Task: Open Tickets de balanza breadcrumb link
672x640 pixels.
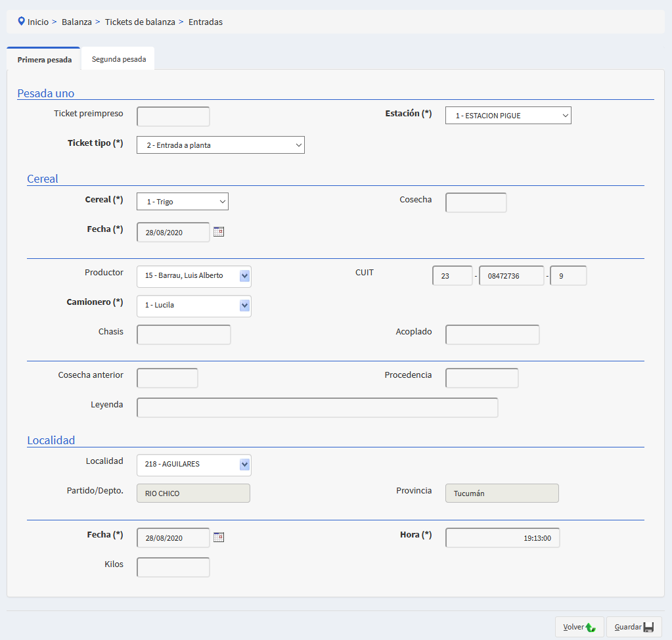Action: tap(140, 22)
